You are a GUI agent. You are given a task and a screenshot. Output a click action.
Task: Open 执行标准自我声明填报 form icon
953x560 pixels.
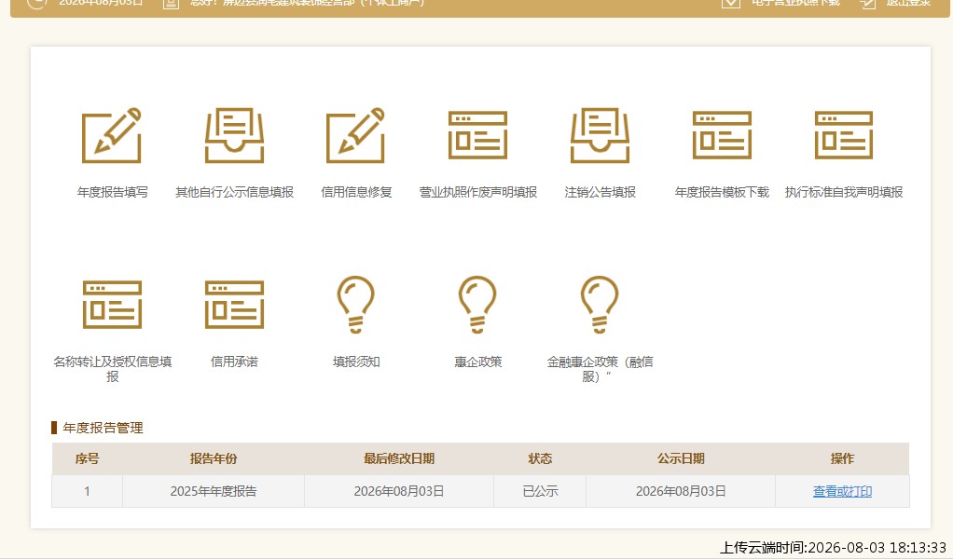[844, 135]
